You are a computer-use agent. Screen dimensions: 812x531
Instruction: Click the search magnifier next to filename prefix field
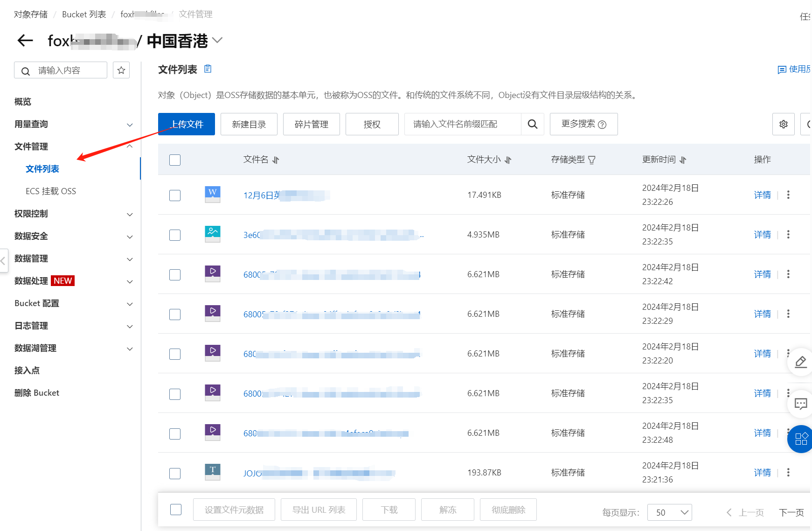[533, 124]
